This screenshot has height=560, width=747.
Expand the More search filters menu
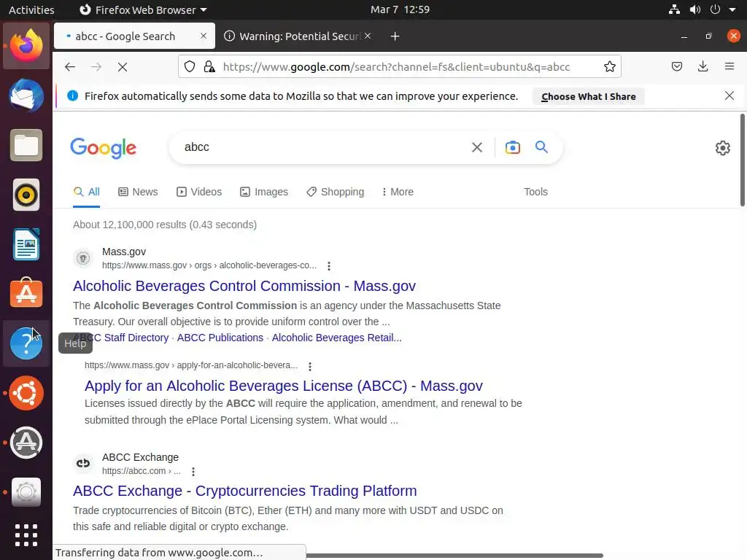[398, 192]
